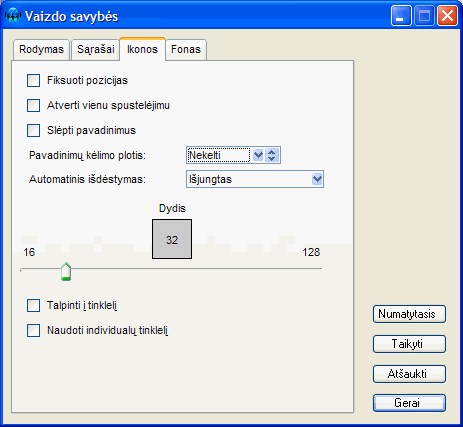Screen dimensions: 463x427
Task: Confirm with the Gerai button
Action: coord(409,403)
